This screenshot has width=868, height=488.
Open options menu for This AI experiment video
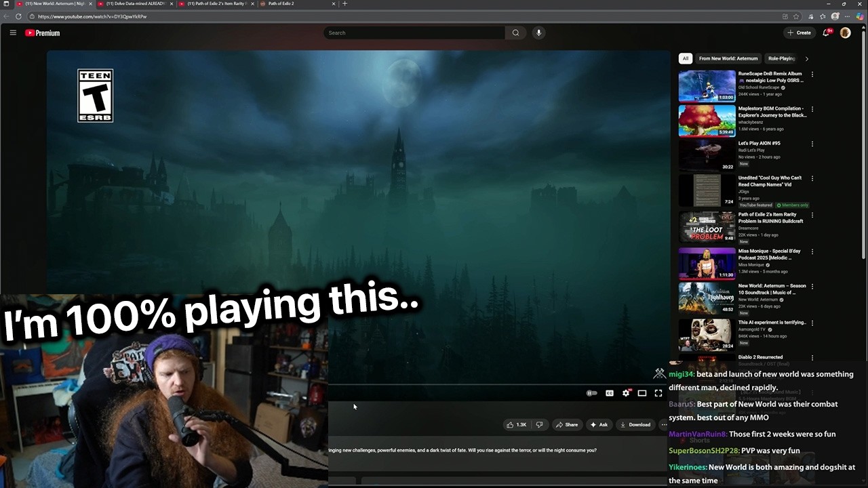[812, 323]
